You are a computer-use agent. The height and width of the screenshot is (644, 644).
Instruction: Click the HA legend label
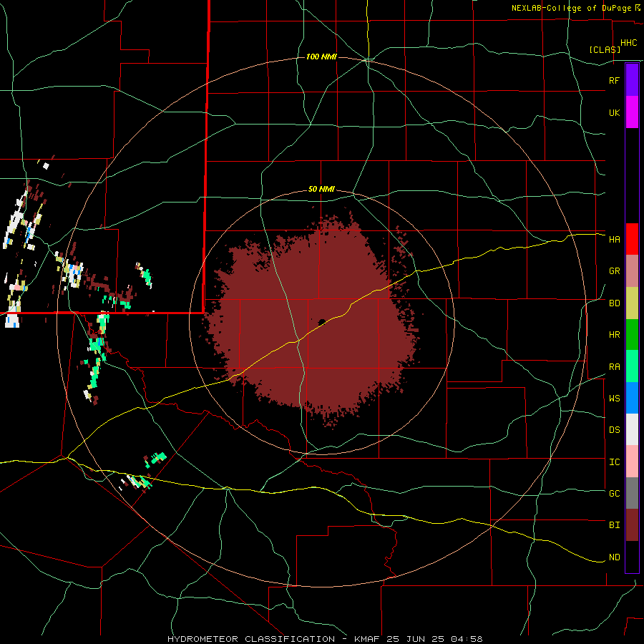click(x=614, y=240)
